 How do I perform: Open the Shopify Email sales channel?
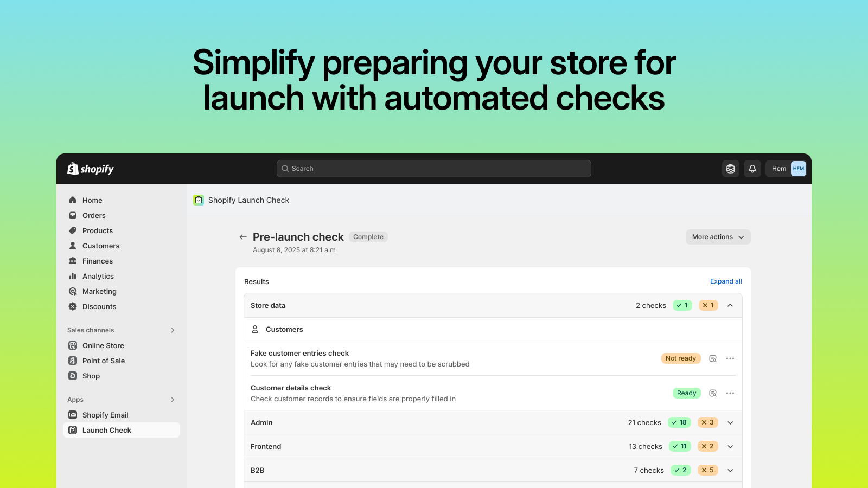(105, 415)
